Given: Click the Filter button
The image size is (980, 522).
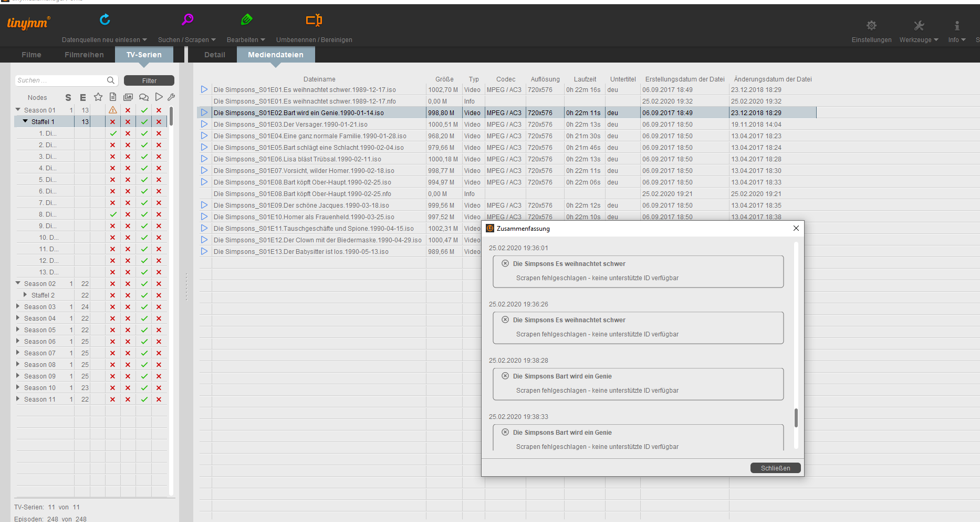Looking at the screenshot, I should point(149,80).
